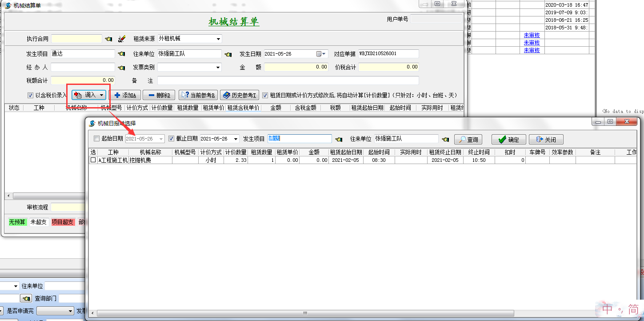The height and width of the screenshot is (321, 644).
Task: Open 发生日期 date dropdown arrow
Action: [x=325, y=54]
